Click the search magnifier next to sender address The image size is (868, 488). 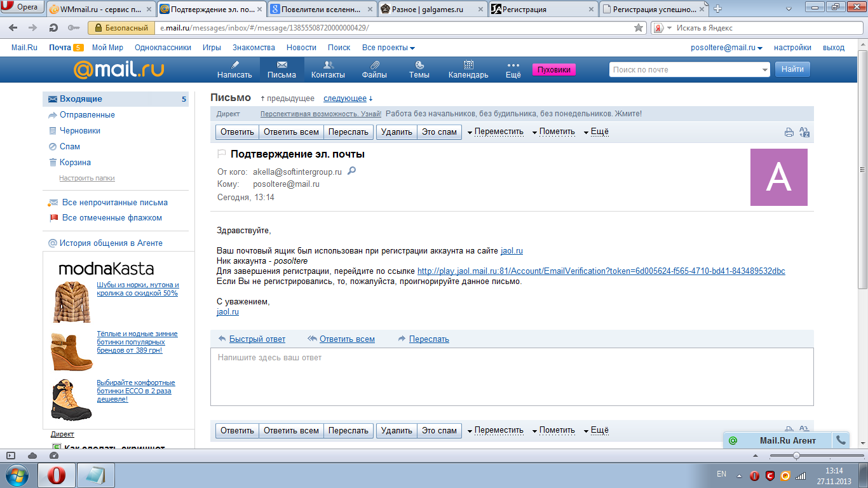point(351,171)
